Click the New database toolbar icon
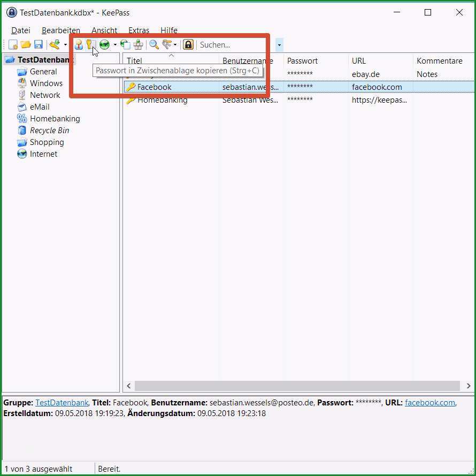Image resolution: width=476 pixels, height=476 pixels. pyautogui.click(x=13, y=44)
